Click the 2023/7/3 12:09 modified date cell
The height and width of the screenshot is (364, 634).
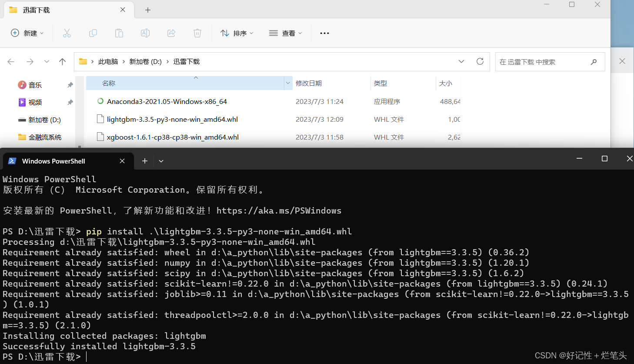pos(320,119)
